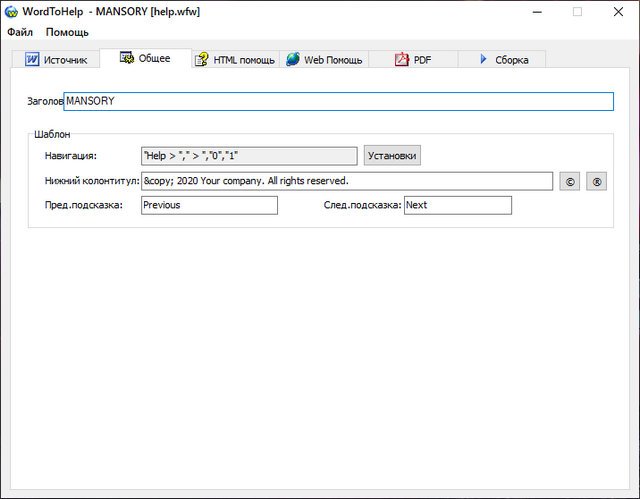Click the Навигация template field
Viewport: 640px width, 499px height.
(x=249, y=156)
